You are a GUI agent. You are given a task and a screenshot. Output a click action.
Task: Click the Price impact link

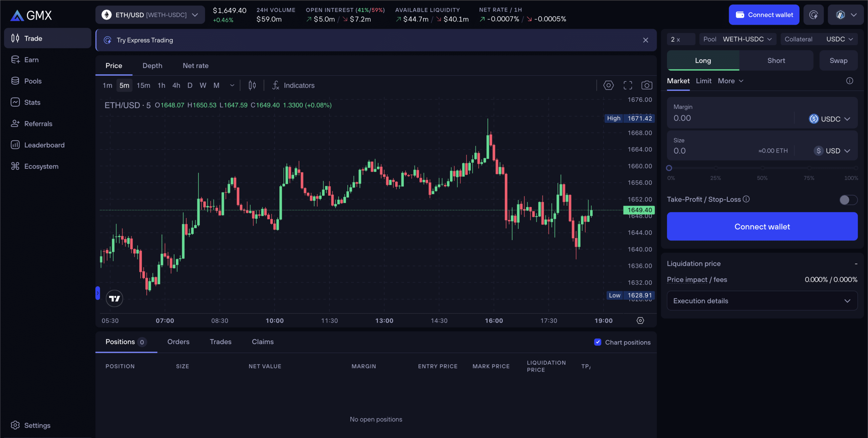(687, 280)
